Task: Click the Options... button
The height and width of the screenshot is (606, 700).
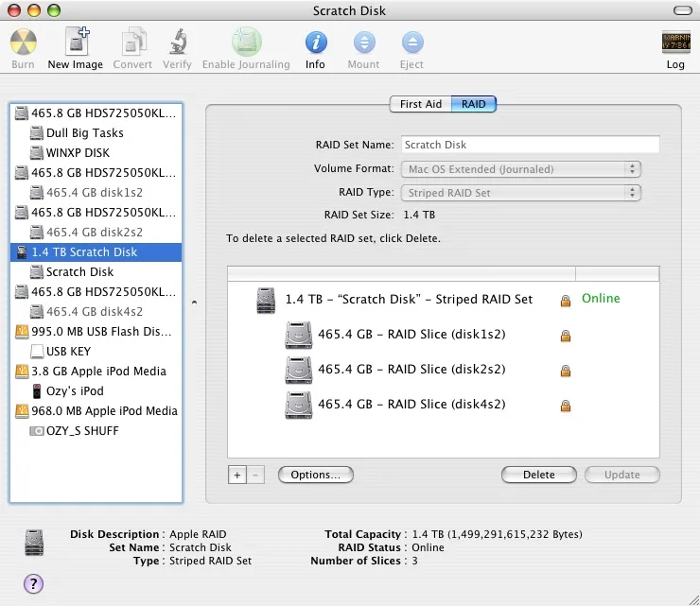Action: [315, 475]
